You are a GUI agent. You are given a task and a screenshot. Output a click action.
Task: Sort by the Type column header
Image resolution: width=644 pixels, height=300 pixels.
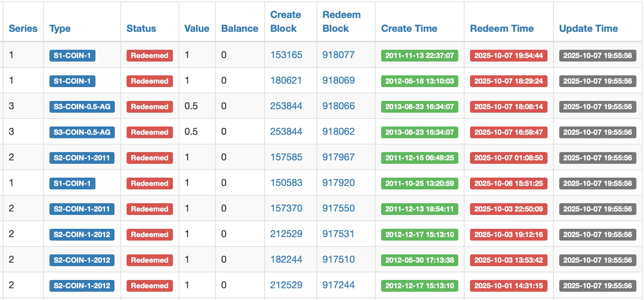coord(60,28)
